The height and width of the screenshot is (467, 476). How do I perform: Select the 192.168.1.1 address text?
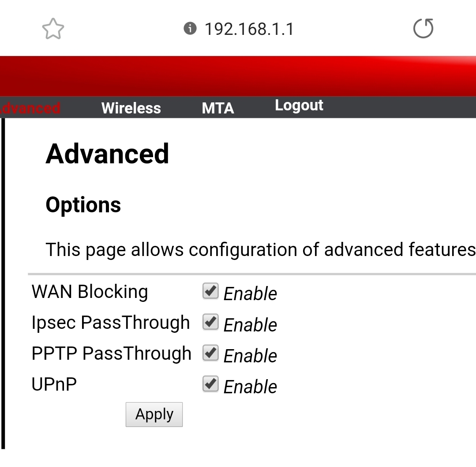[249, 29]
